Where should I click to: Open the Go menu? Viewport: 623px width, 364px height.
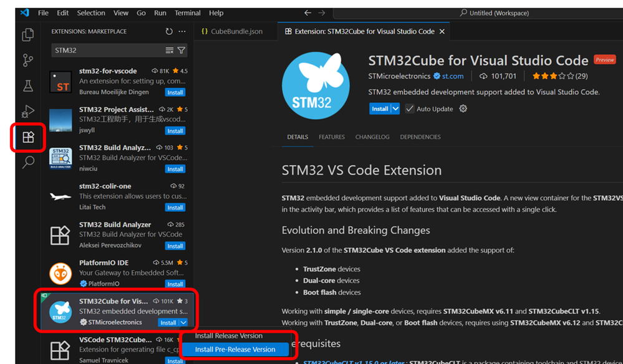click(x=141, y=12)
